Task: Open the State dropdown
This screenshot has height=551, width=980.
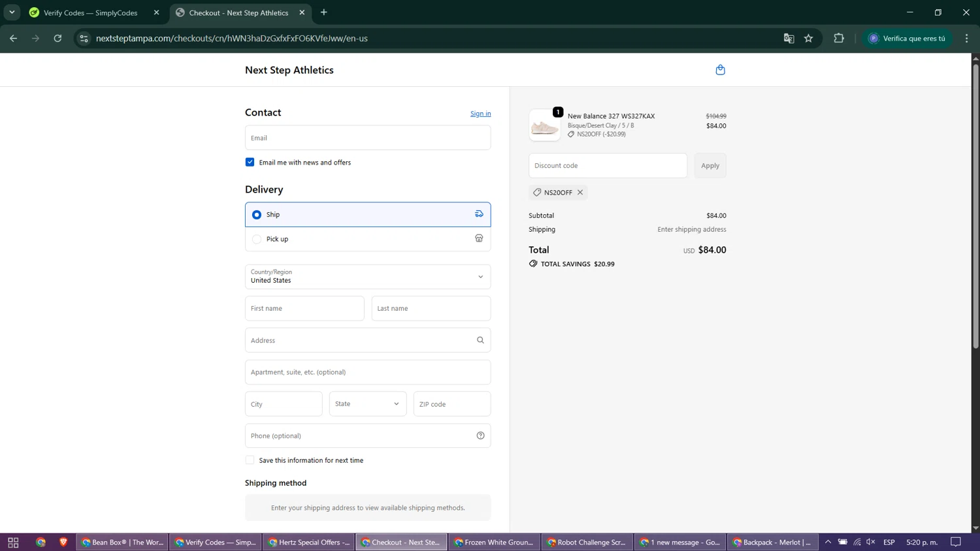Action: (x=368, y=404)
